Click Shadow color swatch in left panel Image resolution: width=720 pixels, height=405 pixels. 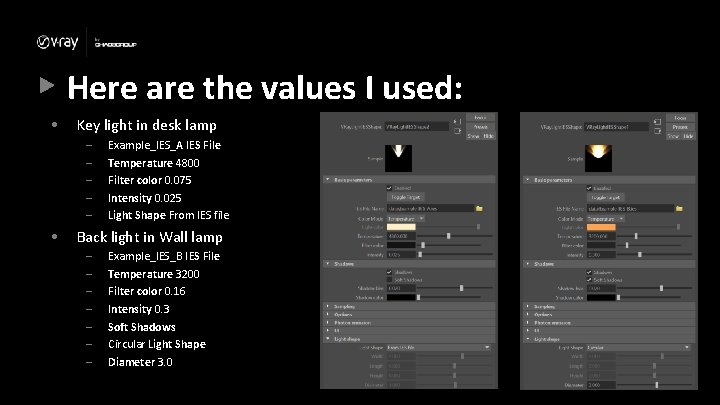401,298
